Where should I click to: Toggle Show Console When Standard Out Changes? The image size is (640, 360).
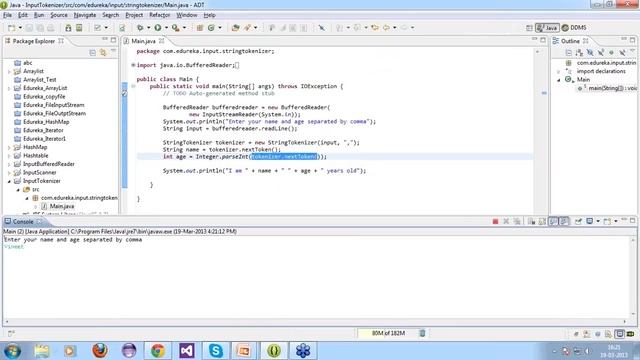click(x=553, y=221)
